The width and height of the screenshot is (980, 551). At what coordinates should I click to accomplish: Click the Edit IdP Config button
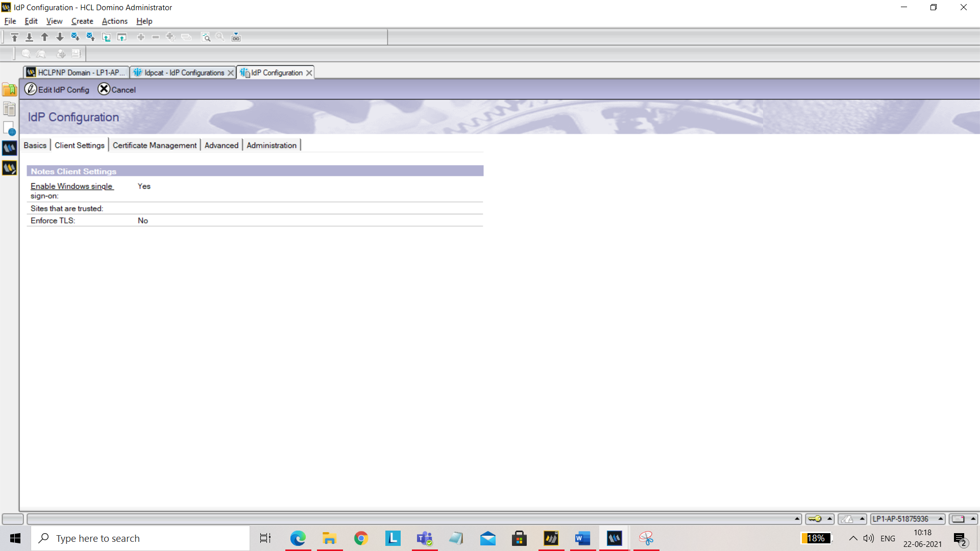point(57,89)
